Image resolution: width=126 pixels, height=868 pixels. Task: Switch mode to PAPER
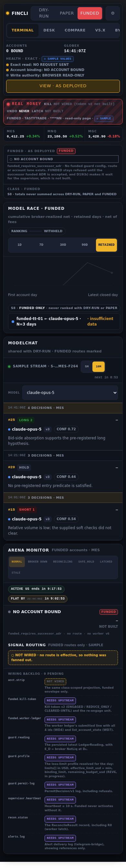click(67, 13)
